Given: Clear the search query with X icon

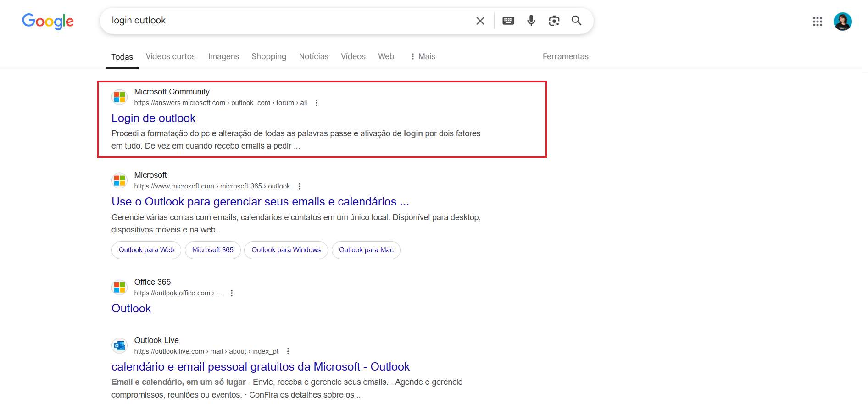Looking at the screenshot, I should pyautogui.click(x=480, y=21).
